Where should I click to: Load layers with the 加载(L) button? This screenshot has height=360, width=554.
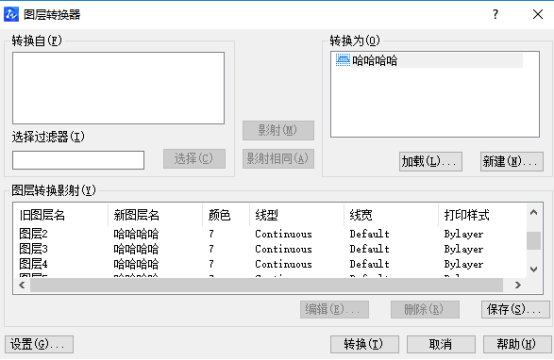point(430,162)
